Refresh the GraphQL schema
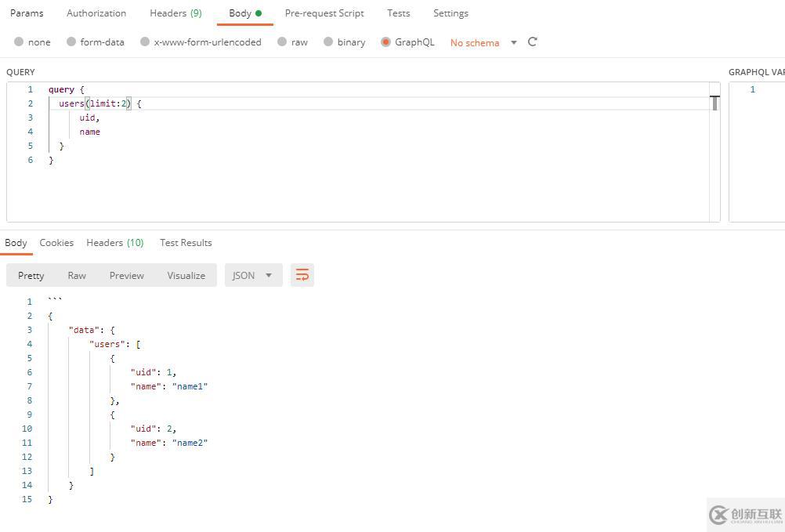This screenshot has height=532, width=785. point(532,42)
